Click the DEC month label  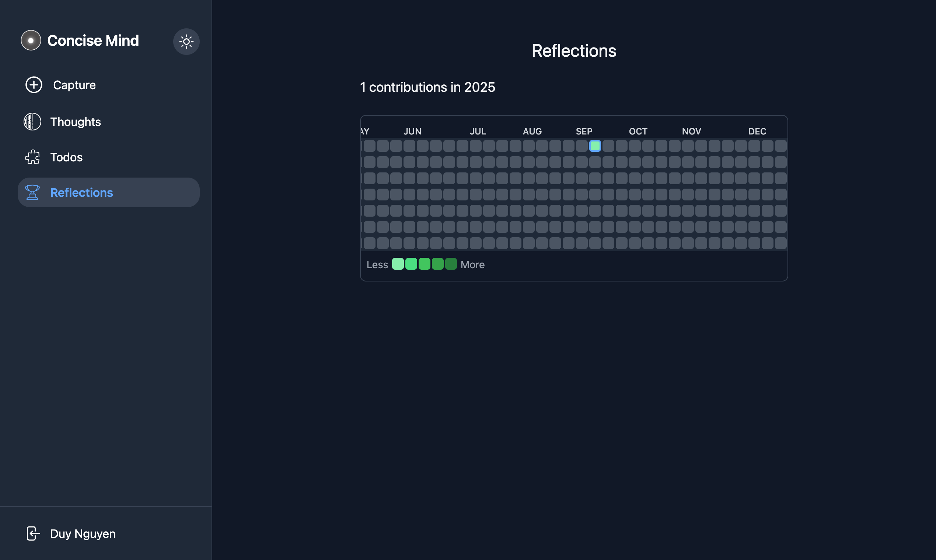(x=757, y=131)
